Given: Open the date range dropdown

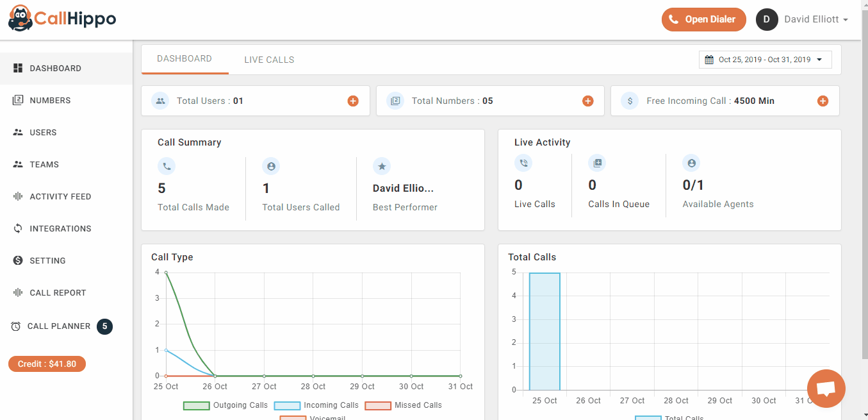Looking at the screenshot, I should tap(765, 60).
